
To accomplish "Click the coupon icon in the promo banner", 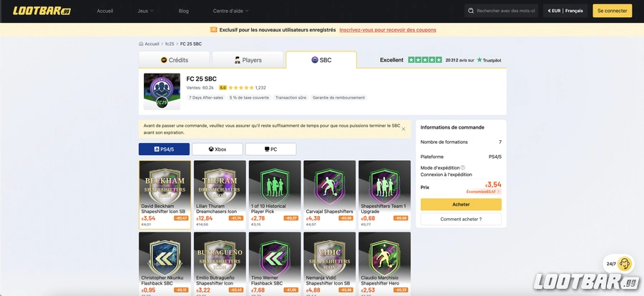I will (x=213, y=29).
